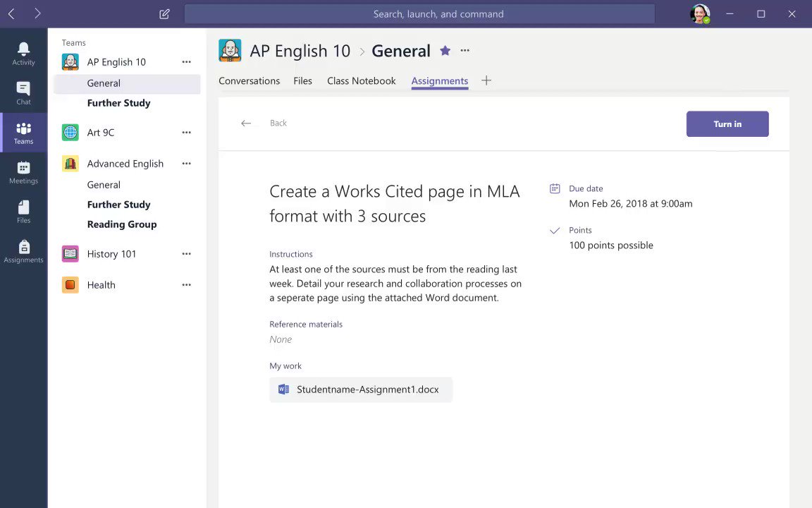Viewport: 812px width, 508px height.
Task: Select AP English 10 team name in list
Action: [x=116, y=62]
